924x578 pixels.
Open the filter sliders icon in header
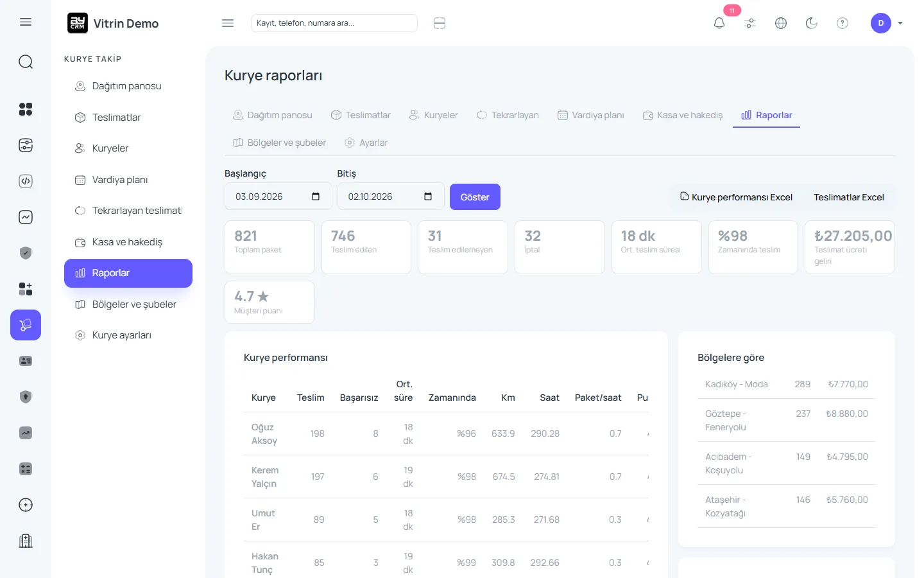pyautogui.click(x=750, y=23)
